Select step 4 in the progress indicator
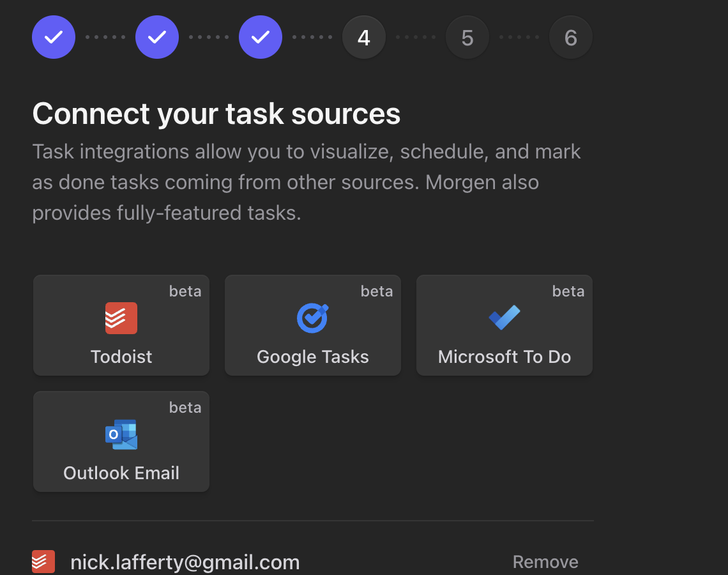 tap(364, 37)
